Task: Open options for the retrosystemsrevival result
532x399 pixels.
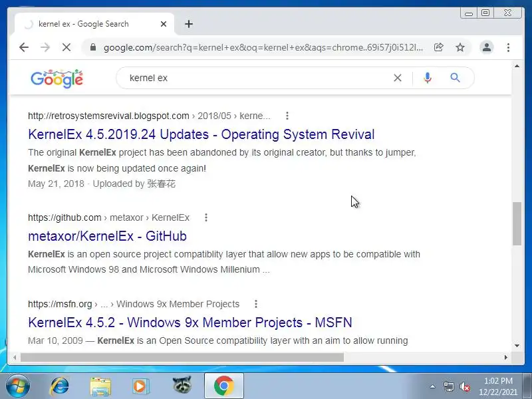Action: (x=287, y=116)
